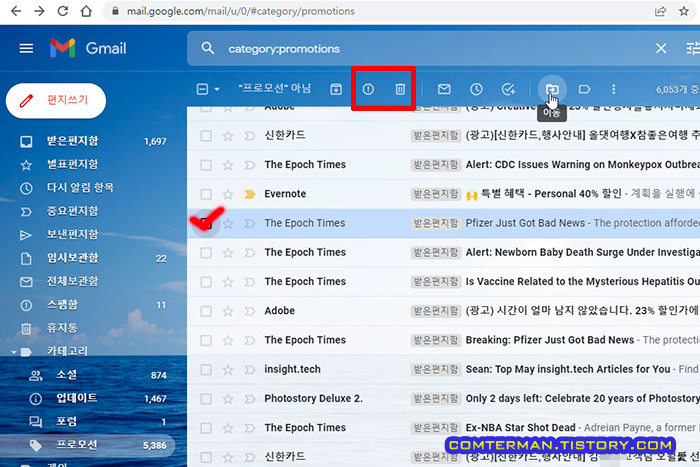Add to tasks using the checkmark icon
This screenshot has height=467, width=700.
pyautogui.click(x=508, y=89)
